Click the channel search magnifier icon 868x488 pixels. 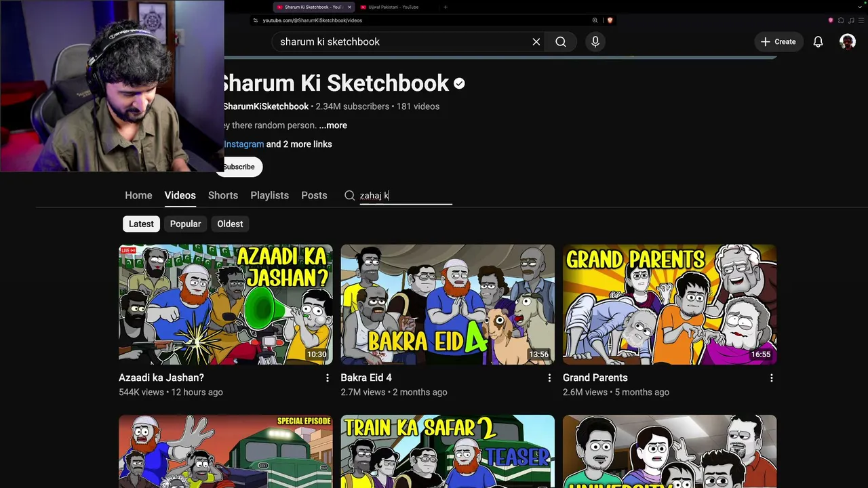350,195
